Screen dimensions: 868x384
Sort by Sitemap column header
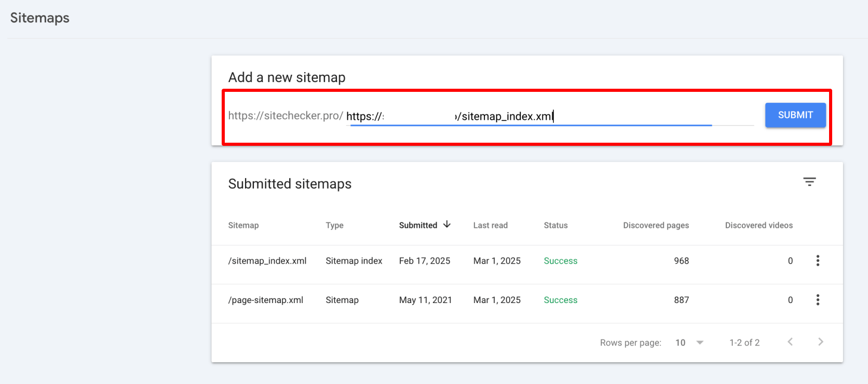(243, 225)
